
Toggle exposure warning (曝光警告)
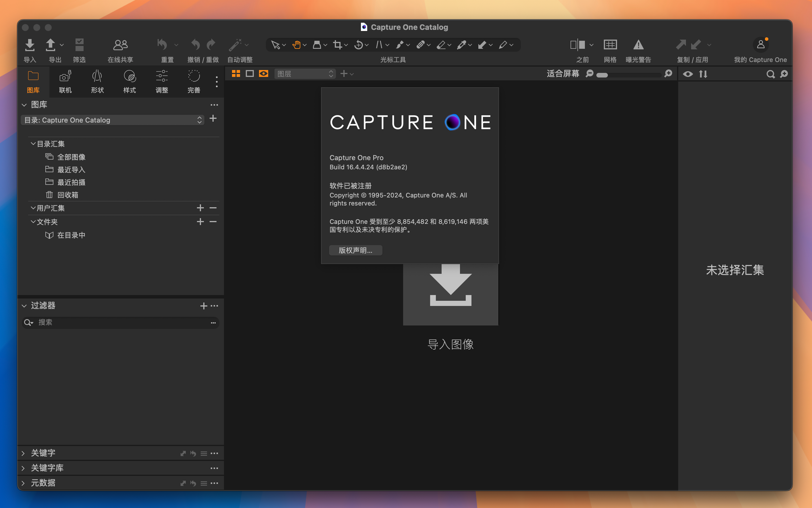pyautogui.click(x=638, y=45)
